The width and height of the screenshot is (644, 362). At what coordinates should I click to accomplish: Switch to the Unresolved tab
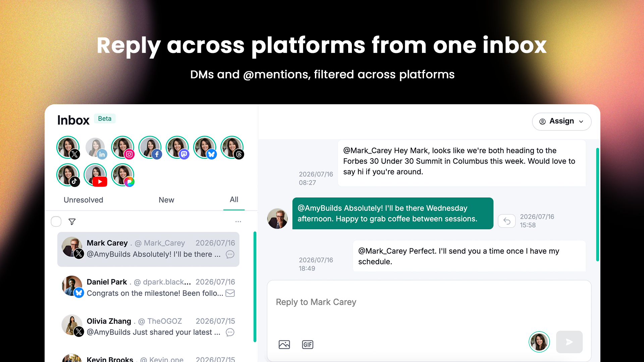[x=83, y=200]
